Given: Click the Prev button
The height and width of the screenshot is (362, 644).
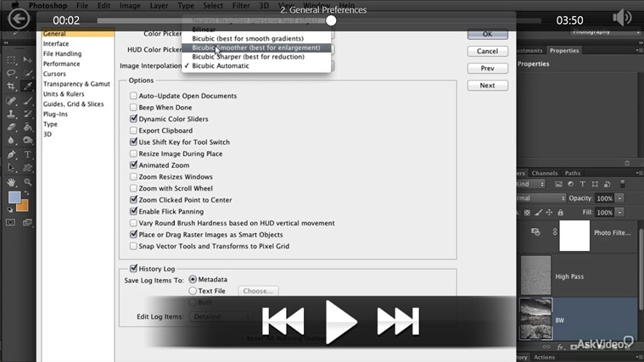Looking at the screenshot, I should [488, 68].
